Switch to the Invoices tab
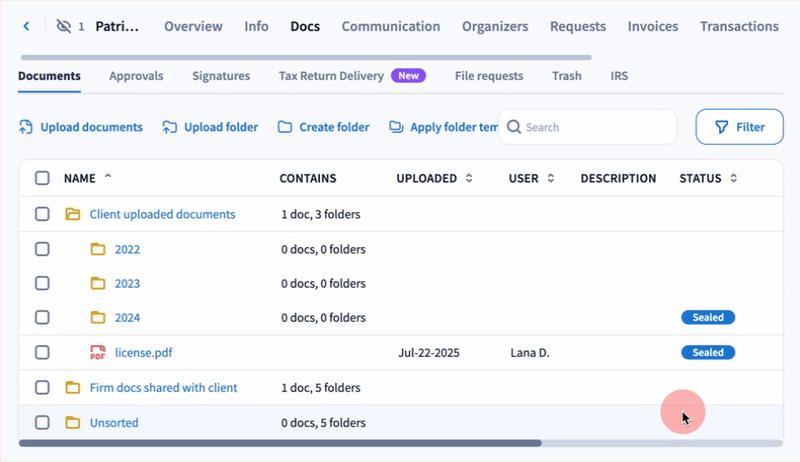Screen dimensions: 800x462 [x=652, y=27]
